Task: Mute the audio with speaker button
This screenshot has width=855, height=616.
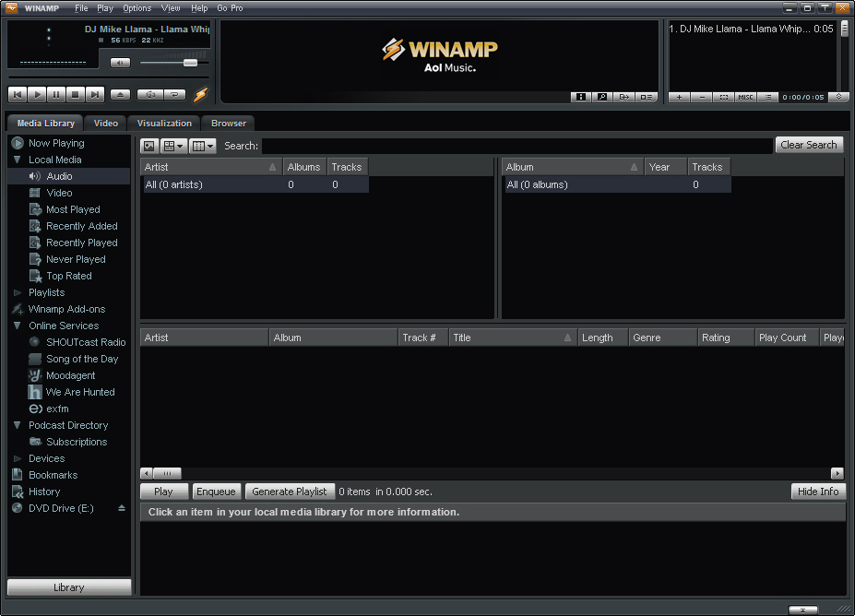Action: (x=120, y=63)
